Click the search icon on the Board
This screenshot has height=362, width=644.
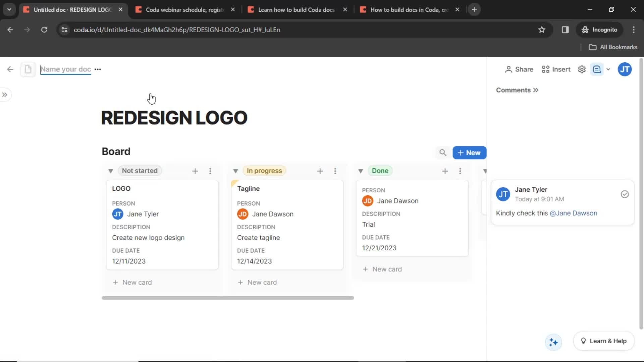(x=443, y=152)
